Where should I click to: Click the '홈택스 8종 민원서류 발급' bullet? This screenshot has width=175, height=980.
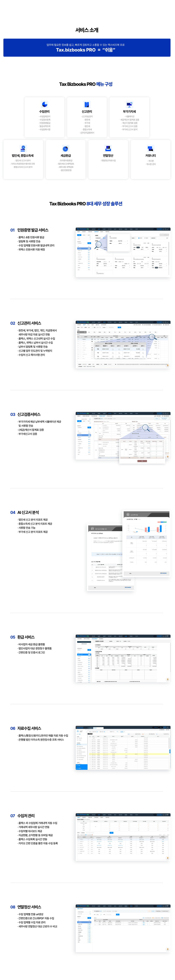(31, 237)
